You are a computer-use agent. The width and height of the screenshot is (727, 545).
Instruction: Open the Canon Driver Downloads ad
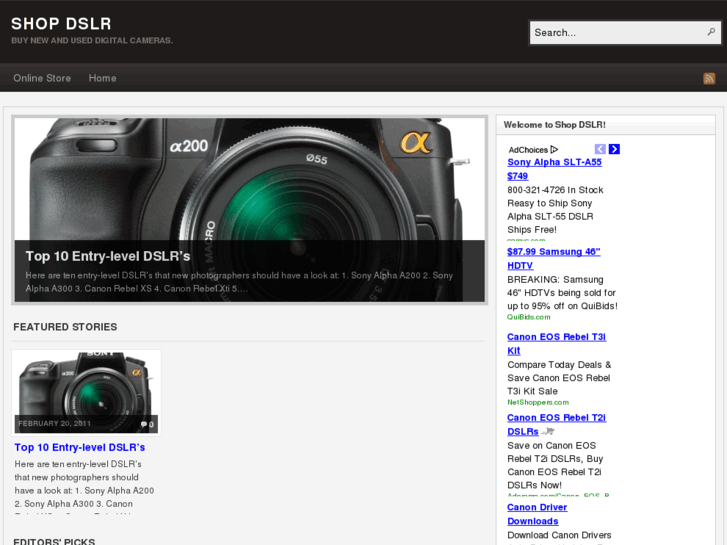[537, 514]
